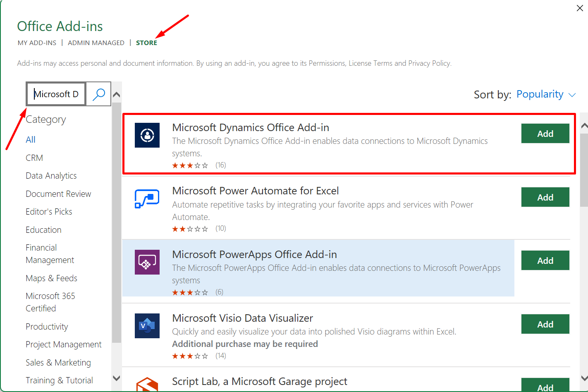Viewport: 588px width, 392px height.
Task: Click PowerApps add-in star rating (6)
Action: coord(198,292)
